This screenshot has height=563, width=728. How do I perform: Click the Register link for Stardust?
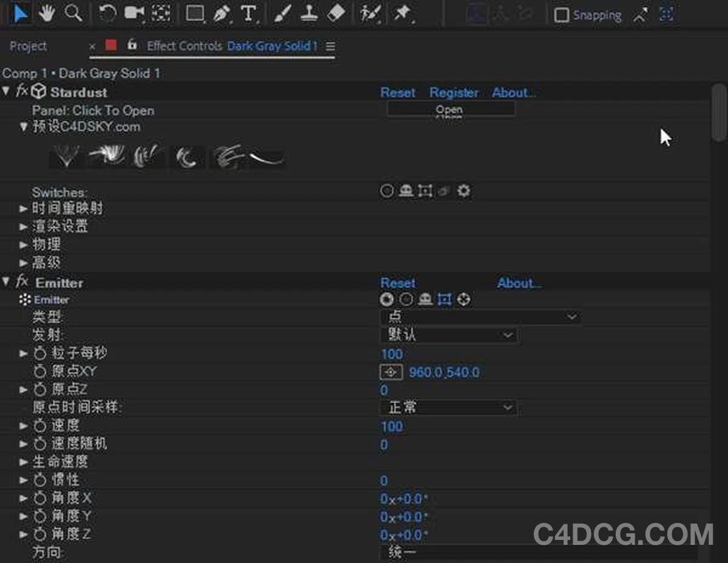[x=454, y=92]
